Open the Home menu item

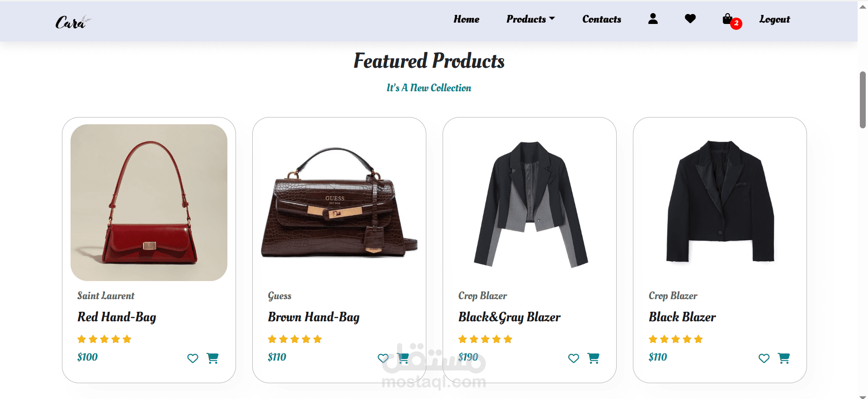click(x=466, y=19)
